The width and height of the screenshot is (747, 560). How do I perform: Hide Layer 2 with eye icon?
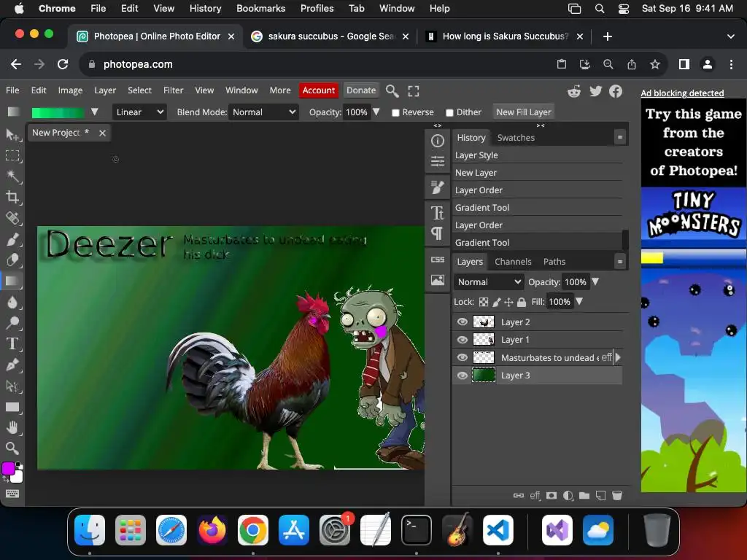click(x=462, y=322)
